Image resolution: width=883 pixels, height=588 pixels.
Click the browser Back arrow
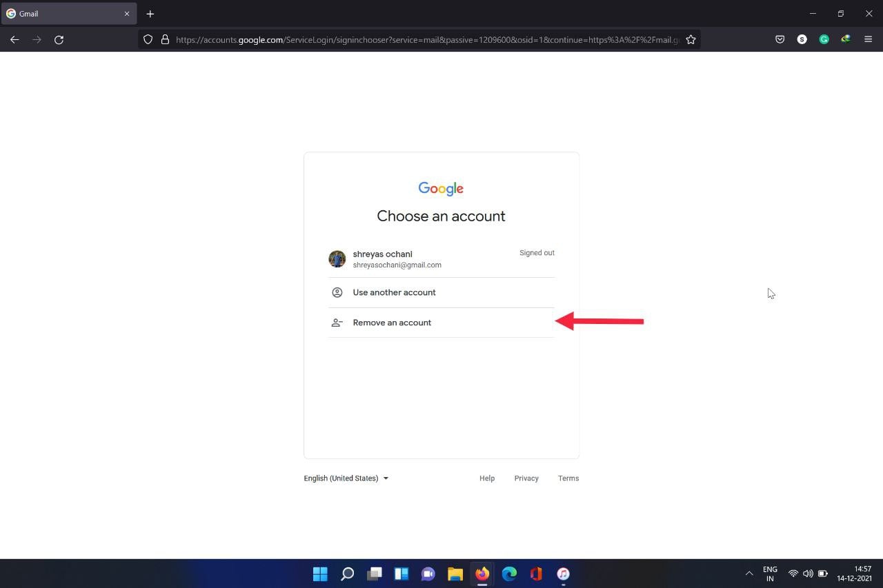(14, 40)
